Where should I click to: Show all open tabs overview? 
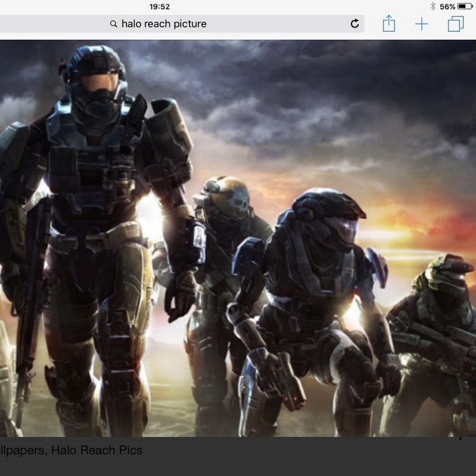click(x=455, y=24)
